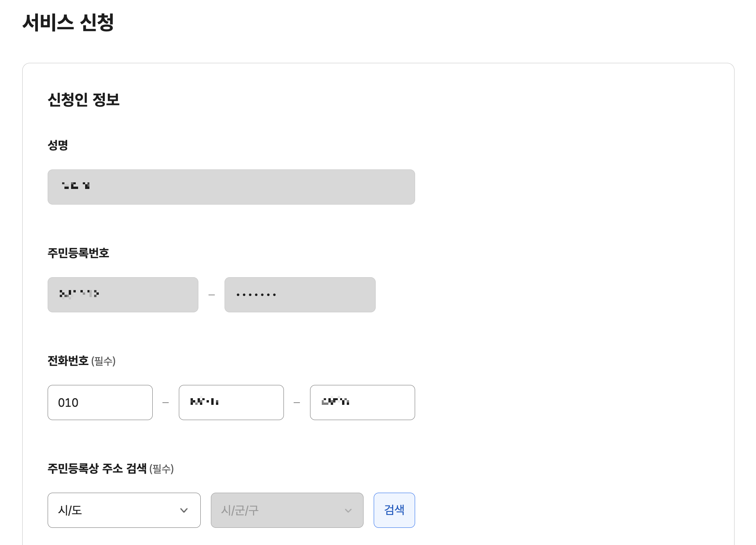Click the last 전화번호 input box
This screenshot has height=545, width=756.
[x=362, y=403]
